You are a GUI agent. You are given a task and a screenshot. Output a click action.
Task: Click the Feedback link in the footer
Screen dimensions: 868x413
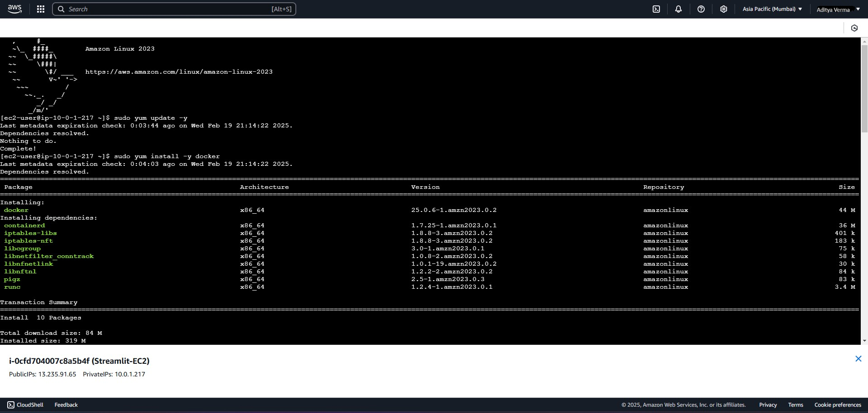coord(66,405)
